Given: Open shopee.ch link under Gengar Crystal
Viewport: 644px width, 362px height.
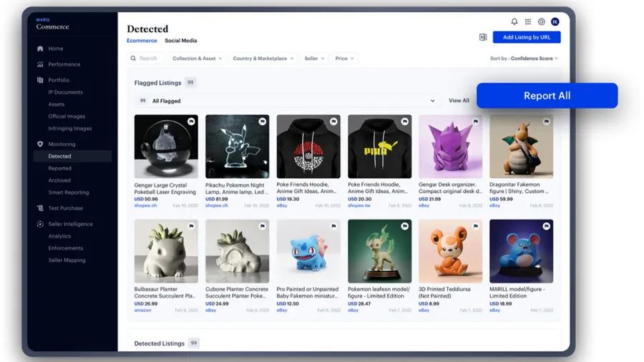Looking at the screenshot, I should click(x=145, y=205).
